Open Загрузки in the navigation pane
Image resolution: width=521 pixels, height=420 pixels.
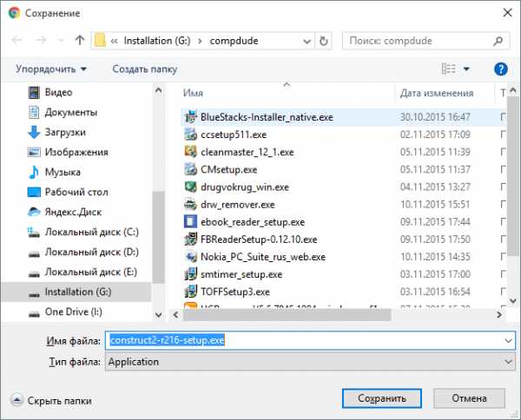65,132
